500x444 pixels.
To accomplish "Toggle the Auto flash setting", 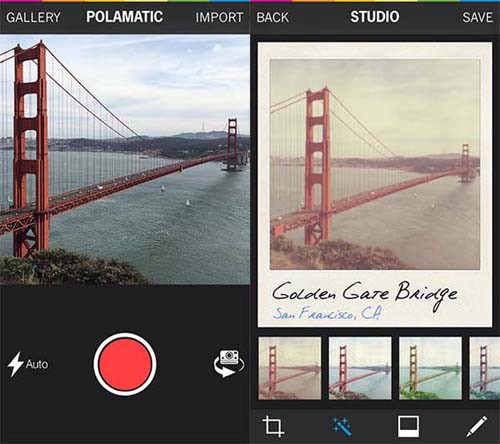I will (x=28, y=364).
